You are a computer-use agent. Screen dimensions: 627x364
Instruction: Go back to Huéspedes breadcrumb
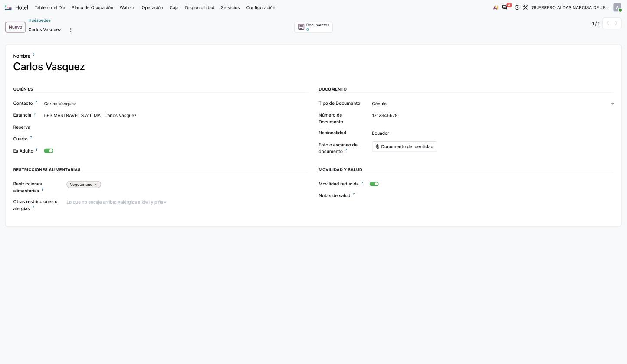[39, 20]
